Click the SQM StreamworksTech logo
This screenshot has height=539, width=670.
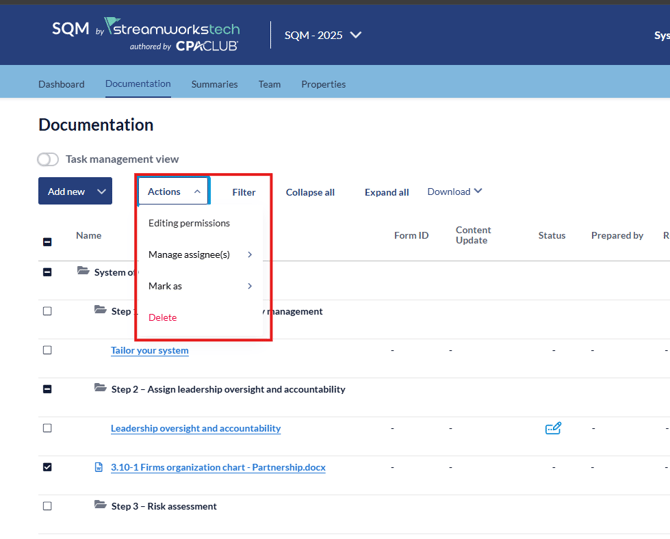(146, 33)
